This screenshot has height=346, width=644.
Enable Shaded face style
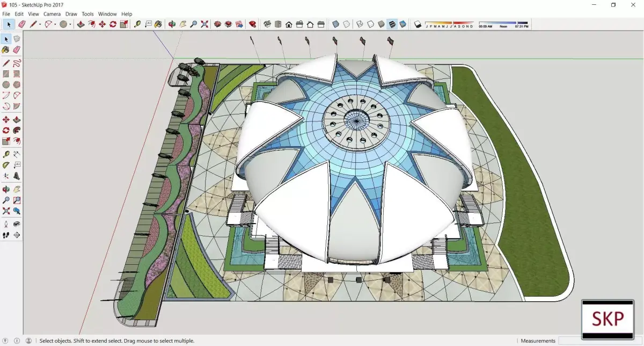click(x=381, y=24)
